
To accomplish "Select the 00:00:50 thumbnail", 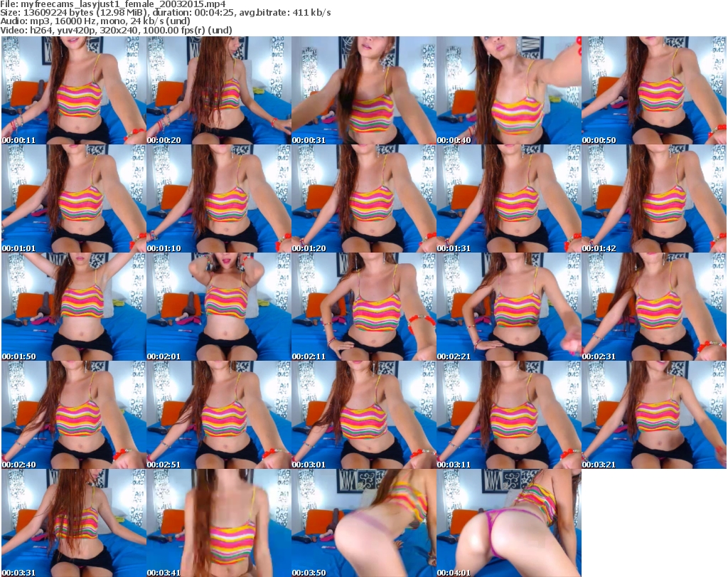I will pos(654,90).
